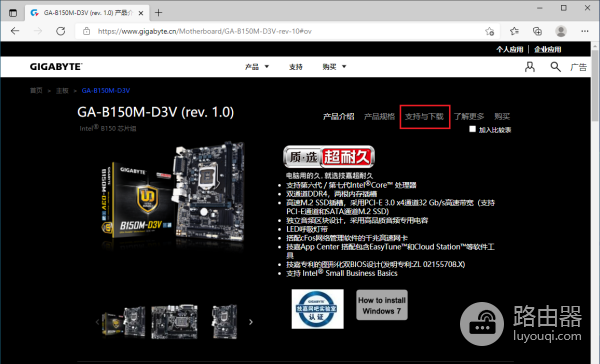Viewport: 600px width, 364px height.
Task: Open the Collections icon
Action: point(537,31)
